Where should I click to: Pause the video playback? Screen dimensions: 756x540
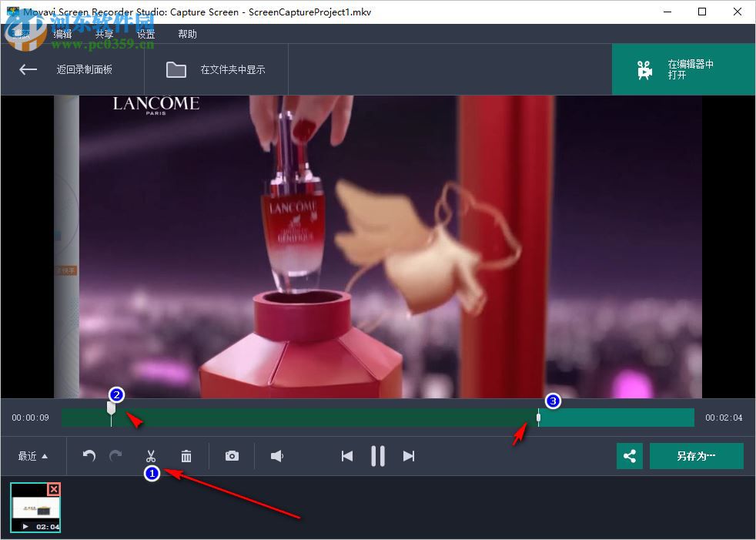point(377,455)
